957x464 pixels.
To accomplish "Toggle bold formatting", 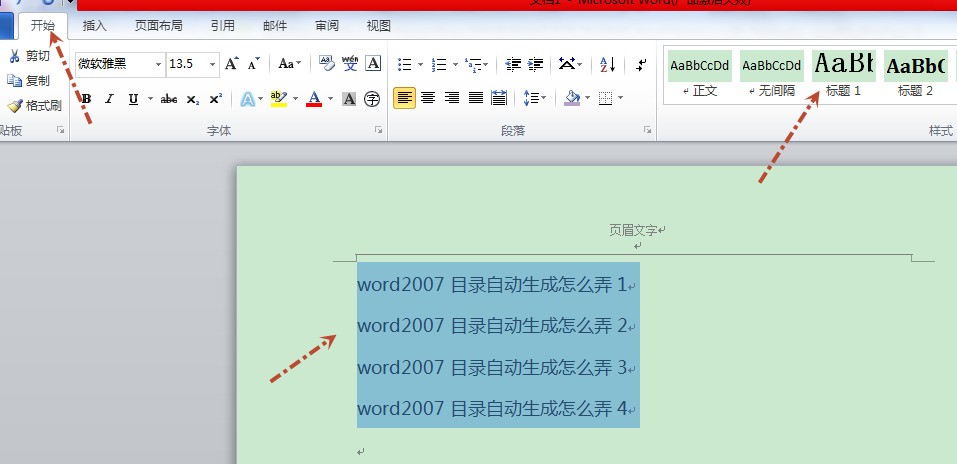I will tap(87, 99).
